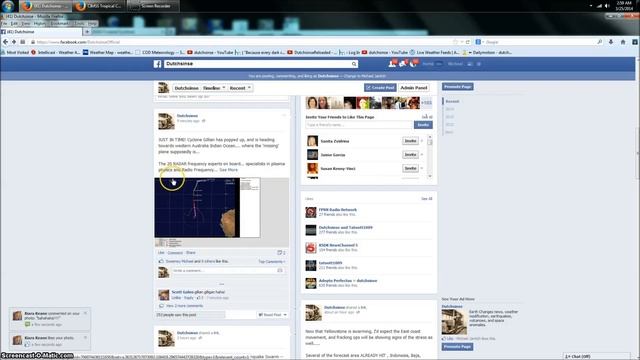The height and width of the screenshot is (360, 640).
Task: Open friend requests notification icon
Action: 392,64
